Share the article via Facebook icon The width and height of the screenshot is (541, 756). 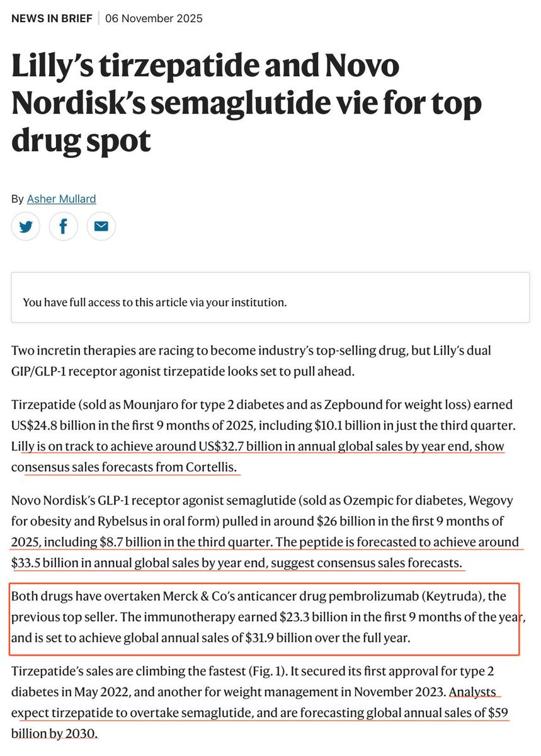click(x=63, y=227)
